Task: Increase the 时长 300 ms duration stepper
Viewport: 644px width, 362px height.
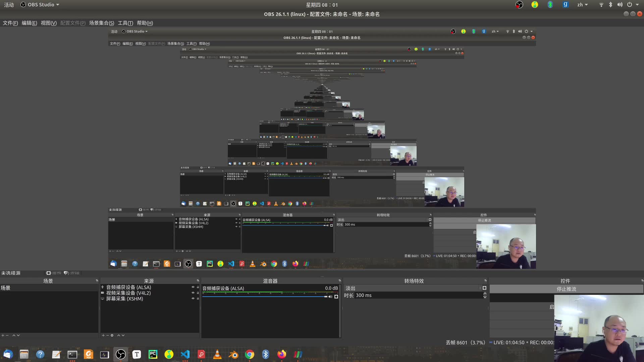Action: tap(485, 294)
